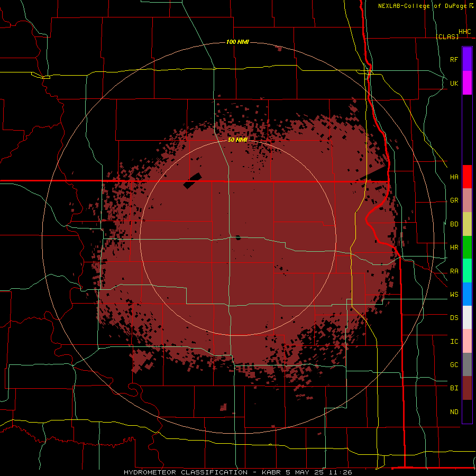Click the BI dark red legend swatch
476x476 pixels.
click(467, 388)
